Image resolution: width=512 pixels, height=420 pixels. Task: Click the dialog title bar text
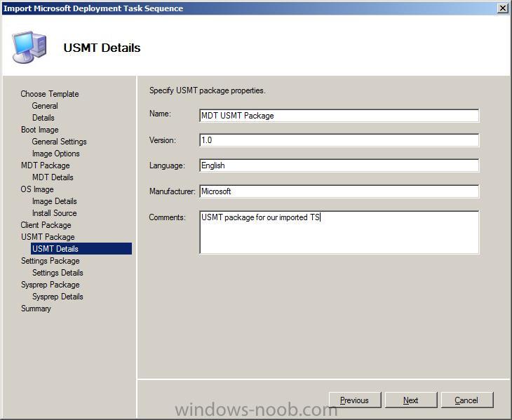point(93,8)
